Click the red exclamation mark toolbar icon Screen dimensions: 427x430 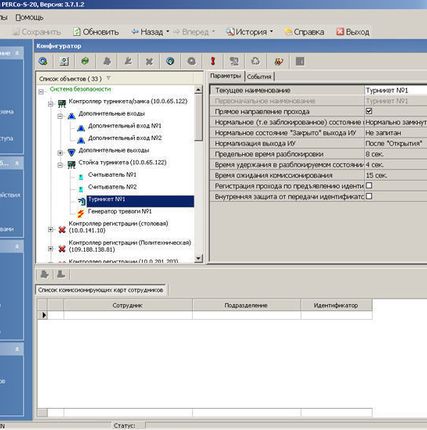click(x=213, y=61)
